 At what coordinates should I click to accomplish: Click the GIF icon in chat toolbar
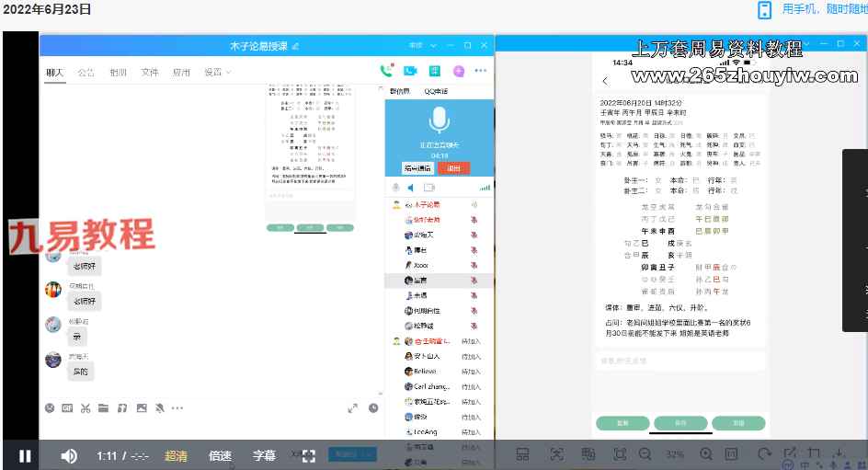pos(67,407)
